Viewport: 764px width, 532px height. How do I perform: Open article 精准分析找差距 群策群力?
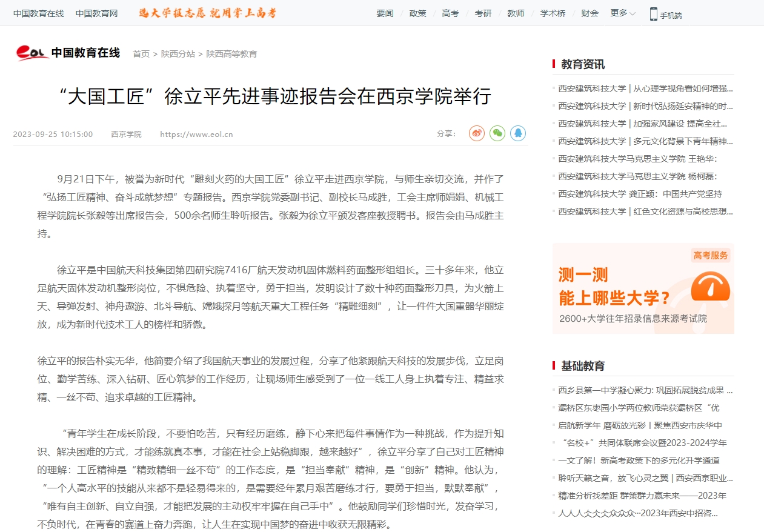tap(642, 496)
